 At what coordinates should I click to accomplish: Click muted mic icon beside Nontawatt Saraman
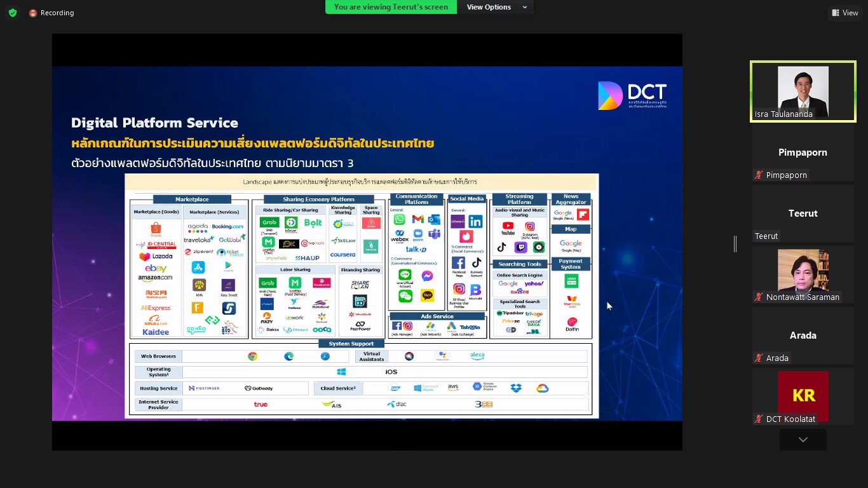(x=759, y=297)
